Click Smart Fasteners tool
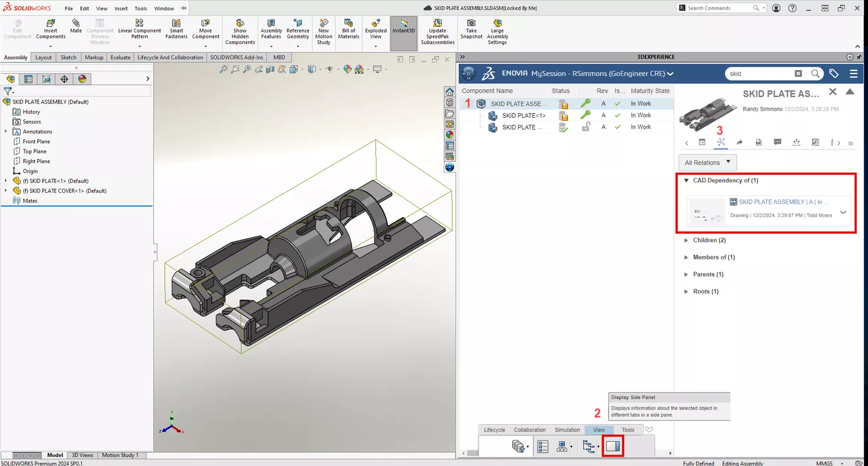This screenshot has width=868, height=466. tap(176, 30)
